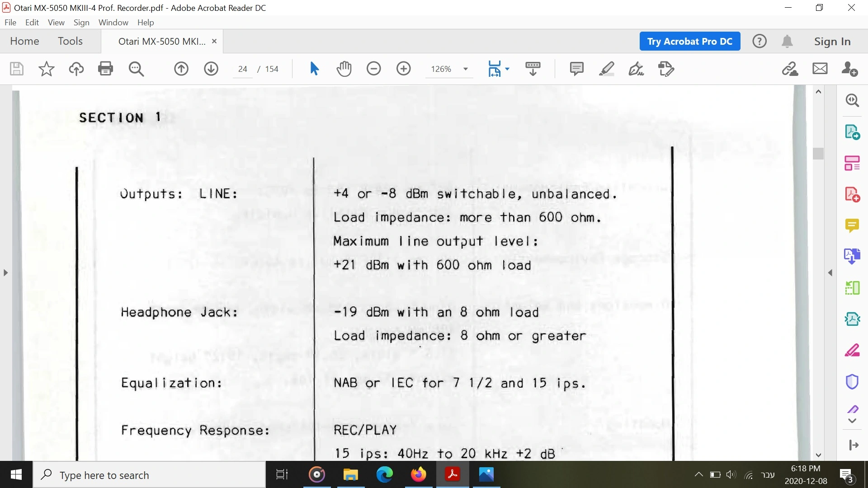The image size is (868, 488).
Task: Switch to the Tools tab
Action: pos(70,41)
